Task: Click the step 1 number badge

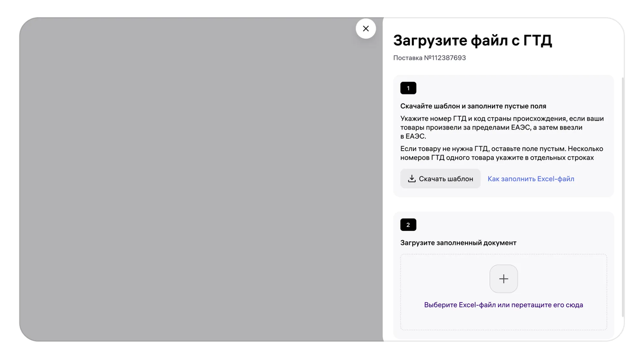Action: [x=408, y=88]
